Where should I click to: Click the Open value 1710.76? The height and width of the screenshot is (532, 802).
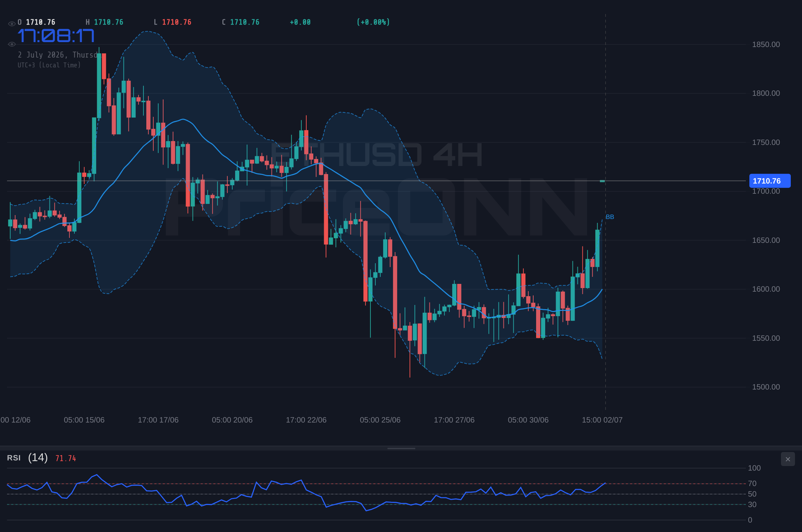pyautogui.click(x=41, y=22)
